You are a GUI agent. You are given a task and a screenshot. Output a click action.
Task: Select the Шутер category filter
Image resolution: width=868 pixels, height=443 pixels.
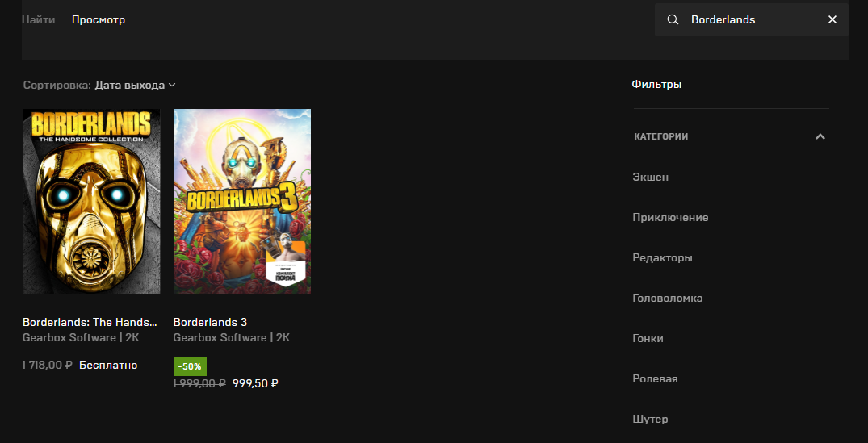tap(650, 420)
